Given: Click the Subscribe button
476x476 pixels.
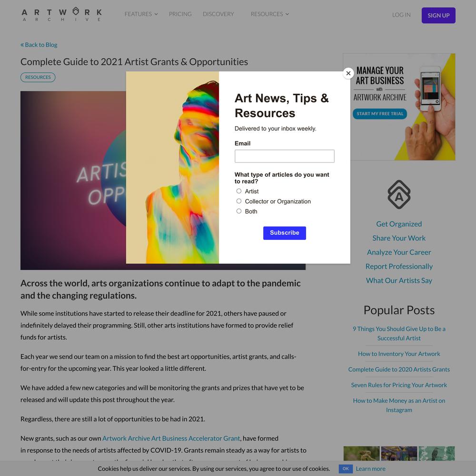Looking at the screenshot, I should tap(285, 233).
